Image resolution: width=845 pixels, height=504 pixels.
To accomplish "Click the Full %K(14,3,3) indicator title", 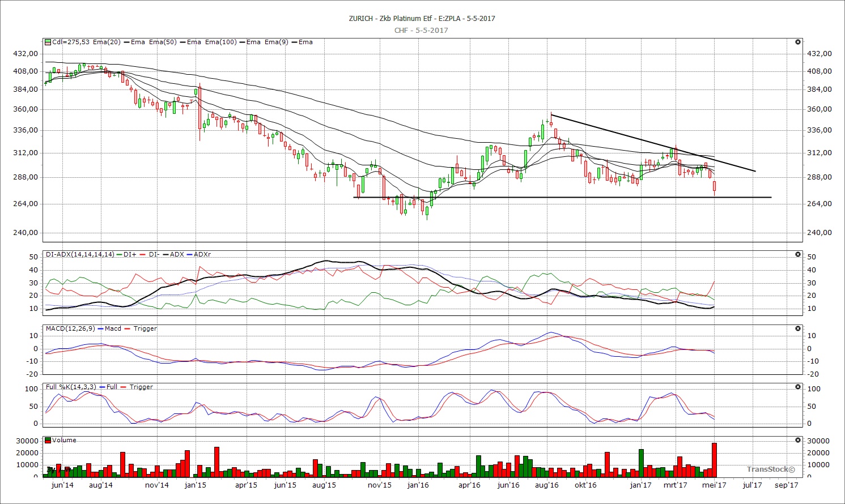I will pyautogui.click(x=71, y=387).
